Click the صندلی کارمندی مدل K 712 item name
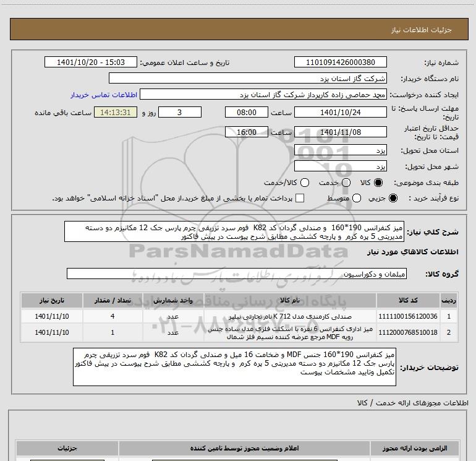The width and height of the screenshot is (476, 461). point(290,317)
